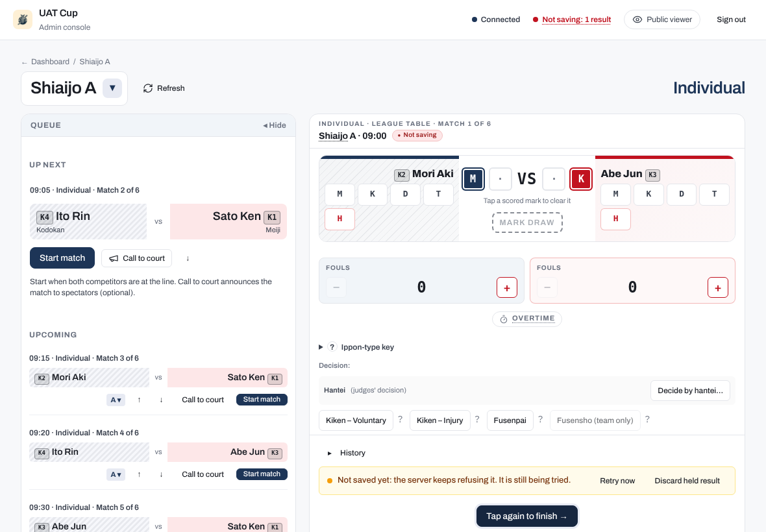
Task: Clear Abe Jun's scored K mark
Action: pos(581,178)
